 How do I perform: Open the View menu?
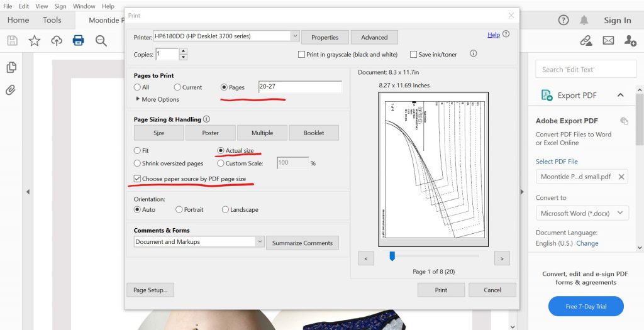(42, 6)
